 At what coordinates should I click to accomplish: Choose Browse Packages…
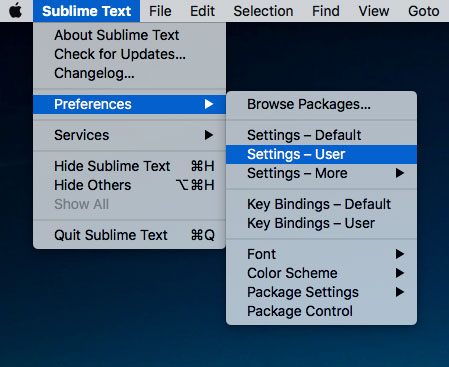pyautogui.click(x=321, y=104)
